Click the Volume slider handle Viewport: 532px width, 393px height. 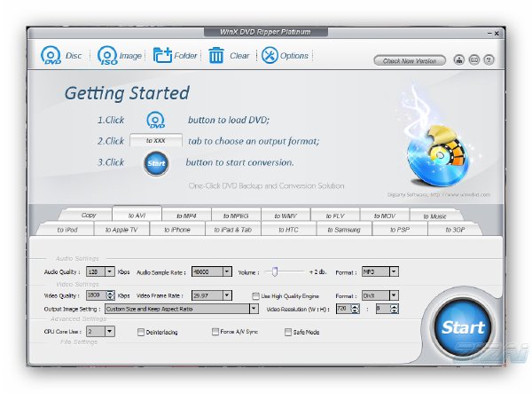(x=275, y=271)
